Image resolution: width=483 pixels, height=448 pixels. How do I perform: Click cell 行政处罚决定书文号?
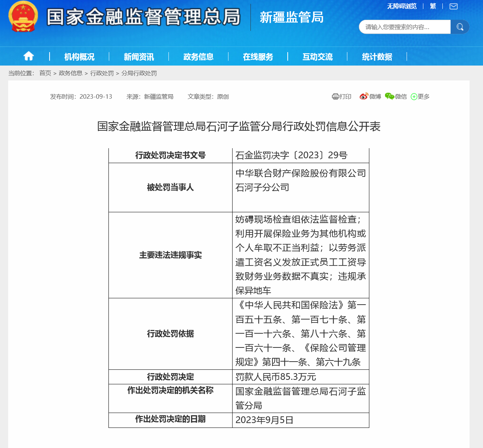(170, 155)
